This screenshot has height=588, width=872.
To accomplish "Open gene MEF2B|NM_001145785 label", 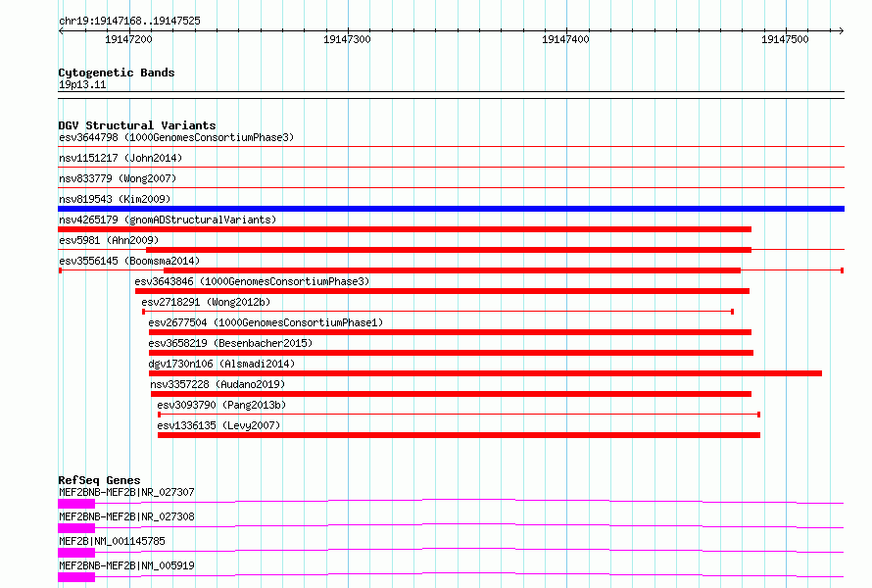I will [112, 541].
